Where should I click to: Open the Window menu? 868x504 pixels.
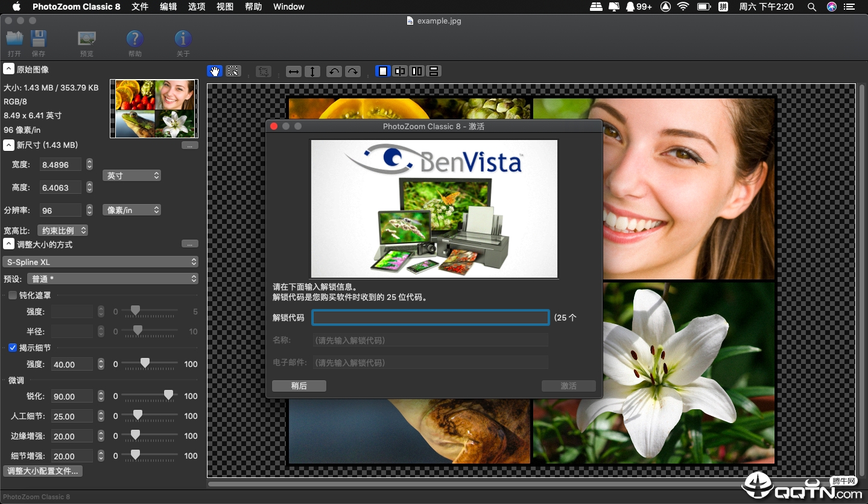pos(289,7)
